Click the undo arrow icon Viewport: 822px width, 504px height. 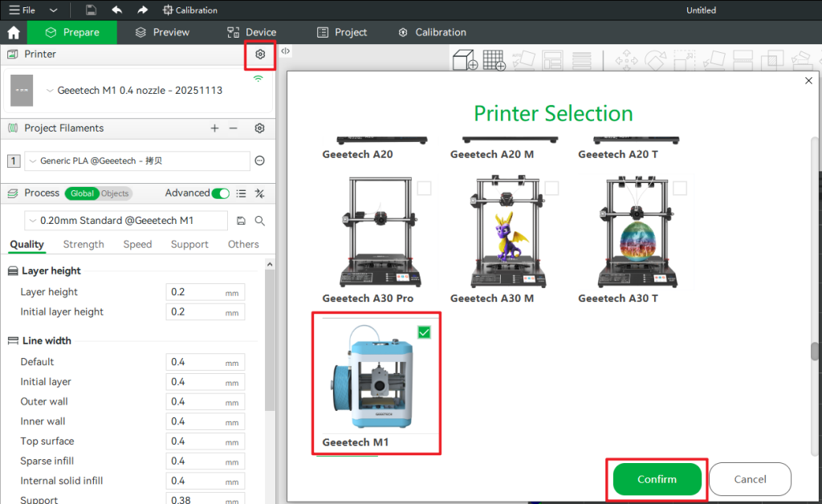117,10
